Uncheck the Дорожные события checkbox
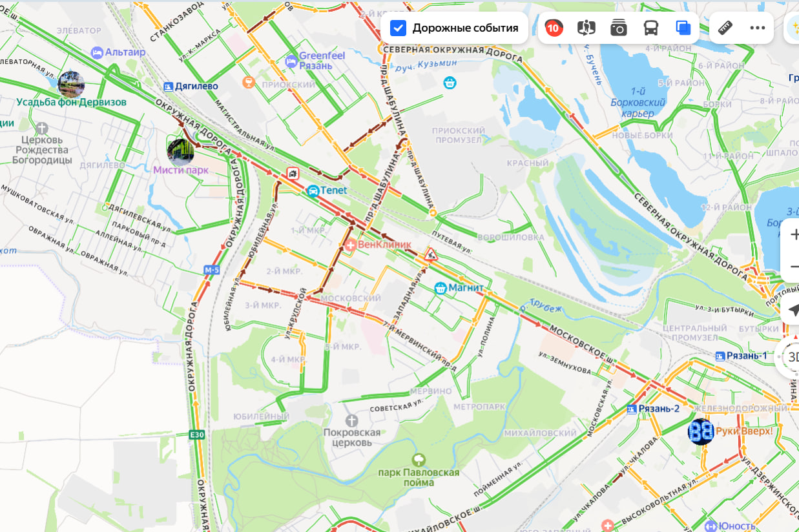Image resolution: width=799 pixels, height=532 pixels. point(399,28)
